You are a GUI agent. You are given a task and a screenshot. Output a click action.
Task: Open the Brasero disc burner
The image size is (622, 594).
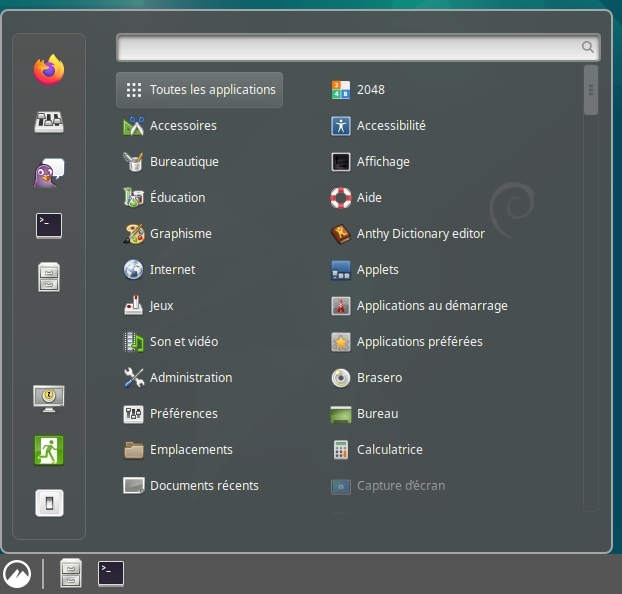pos(379,378)
